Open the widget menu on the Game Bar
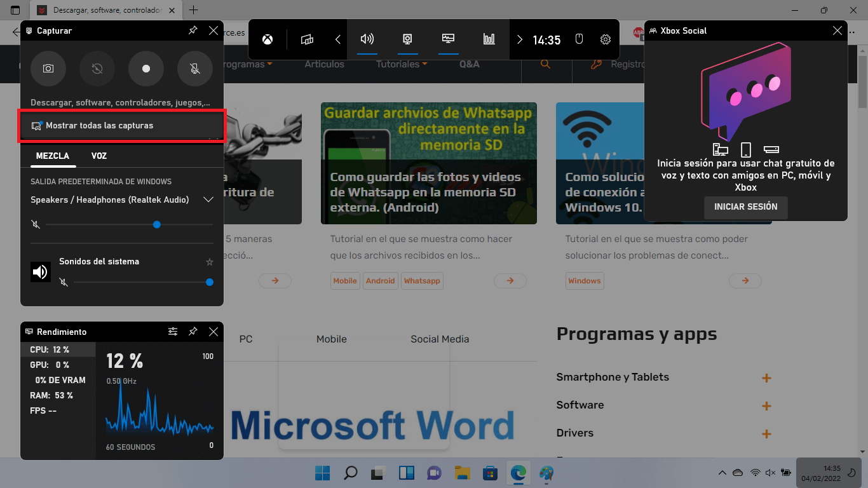This screenshot has width=868, height=488. 308,39
